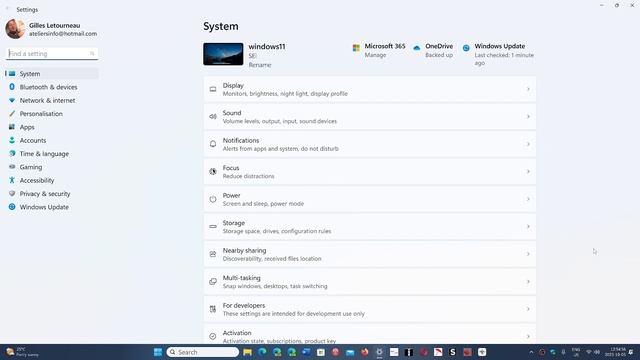The image size is (640, 360).
Task: Click the Microsoft 365 logo icon
Action: coord(356,48)
